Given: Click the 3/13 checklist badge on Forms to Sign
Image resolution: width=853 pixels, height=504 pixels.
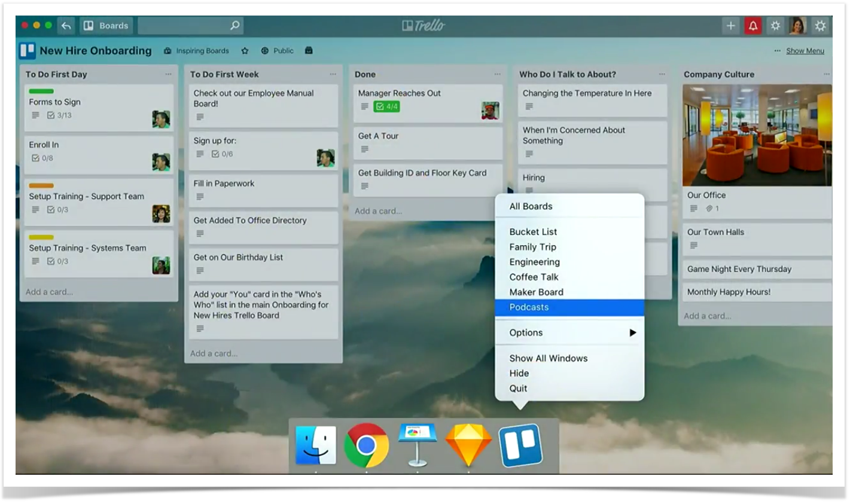Looking at the screenshot, I should point(59,115).
